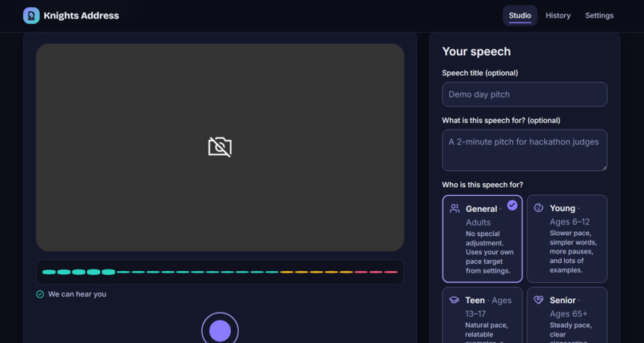
Task: Click the 'What is this speech for? (optional)' label
Action: (501, 121)
